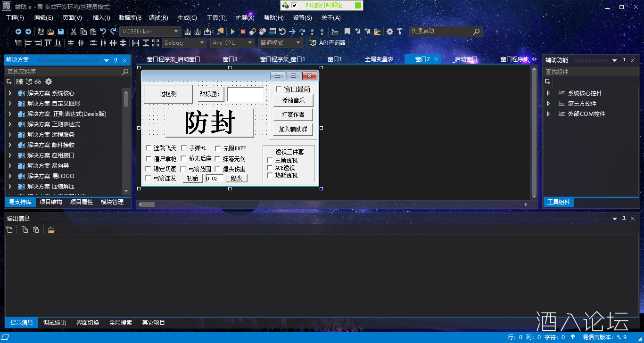Click the forward navigation arrow icon

(x=28, y=32)
